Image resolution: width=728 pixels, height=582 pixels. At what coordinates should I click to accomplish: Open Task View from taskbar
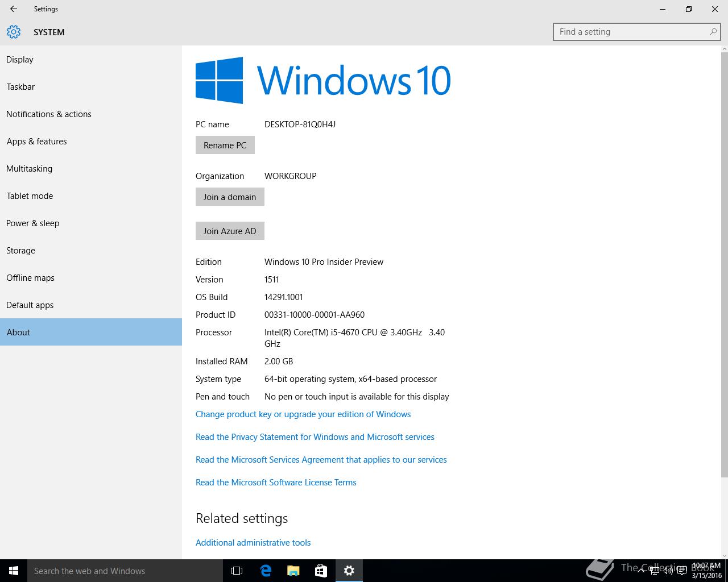point(237,571)
